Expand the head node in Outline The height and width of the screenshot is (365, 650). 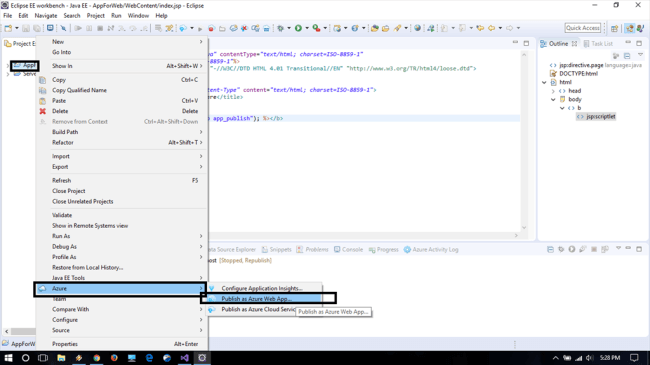click(553, 91)
